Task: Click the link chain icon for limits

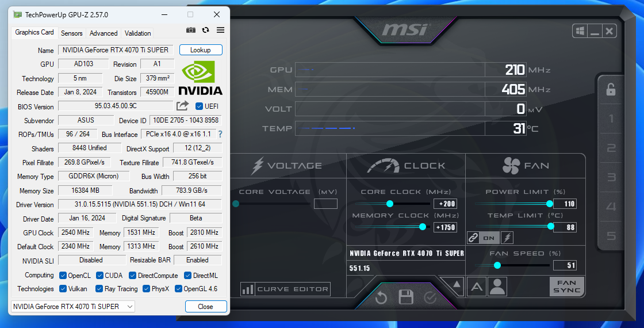Action: 473,238
